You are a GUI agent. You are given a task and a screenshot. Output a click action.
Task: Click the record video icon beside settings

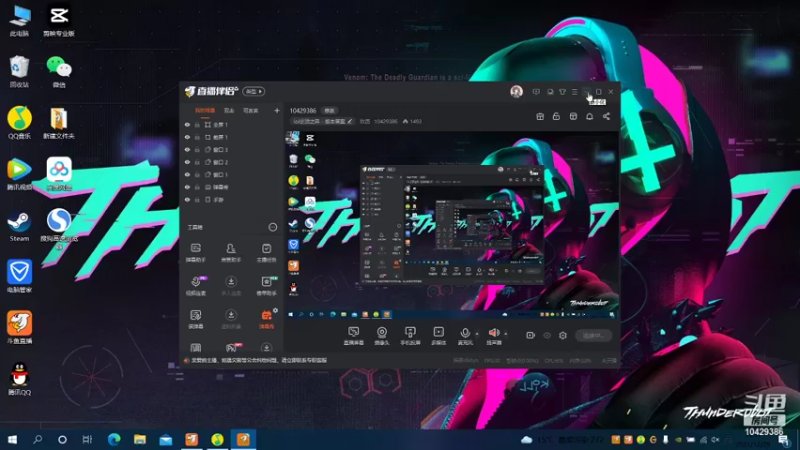coord(531,335)
